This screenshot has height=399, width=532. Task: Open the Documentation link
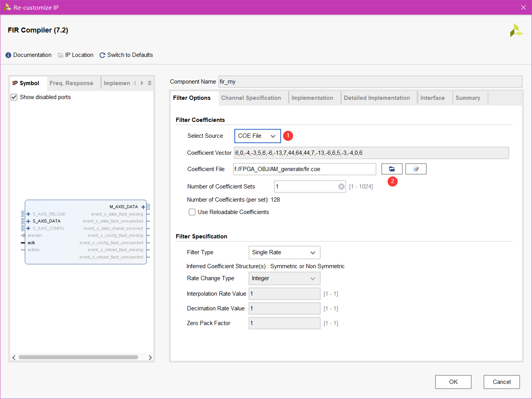pos(32,55)
